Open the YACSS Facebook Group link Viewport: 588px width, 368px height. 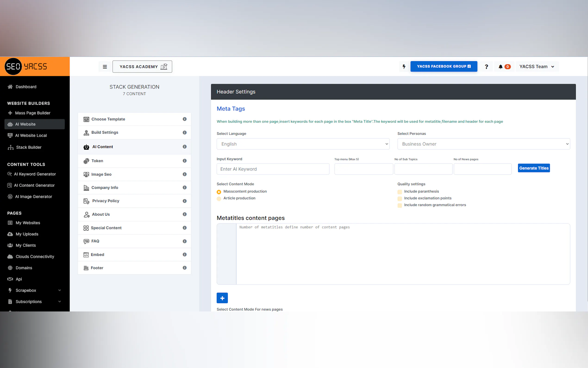click(444, 67)
